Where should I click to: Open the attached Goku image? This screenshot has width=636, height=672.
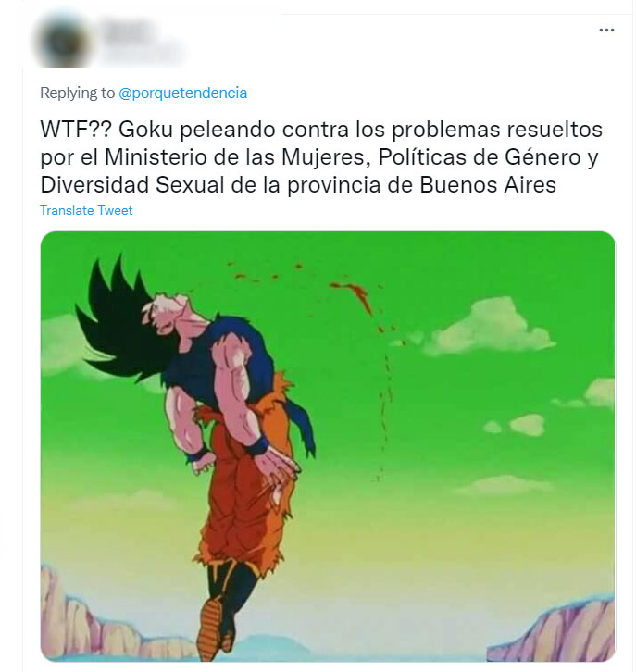pyautogui.click(x=328, y=446)
